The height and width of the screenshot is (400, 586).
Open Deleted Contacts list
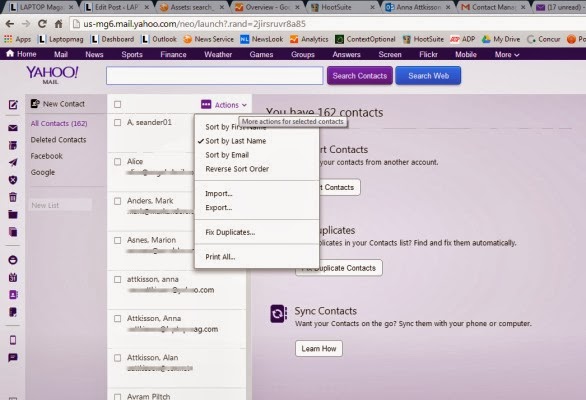click(58, 140)
